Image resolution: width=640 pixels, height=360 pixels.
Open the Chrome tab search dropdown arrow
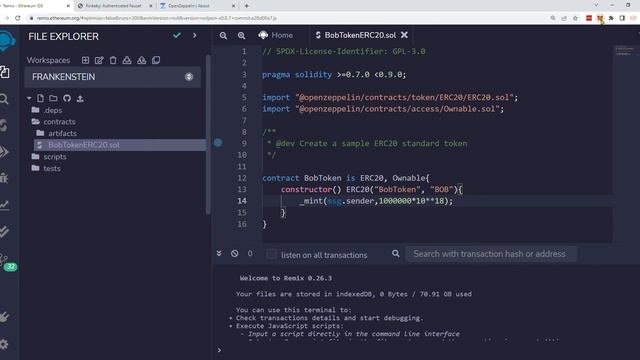pyautogui.click(x=596, y=5)
